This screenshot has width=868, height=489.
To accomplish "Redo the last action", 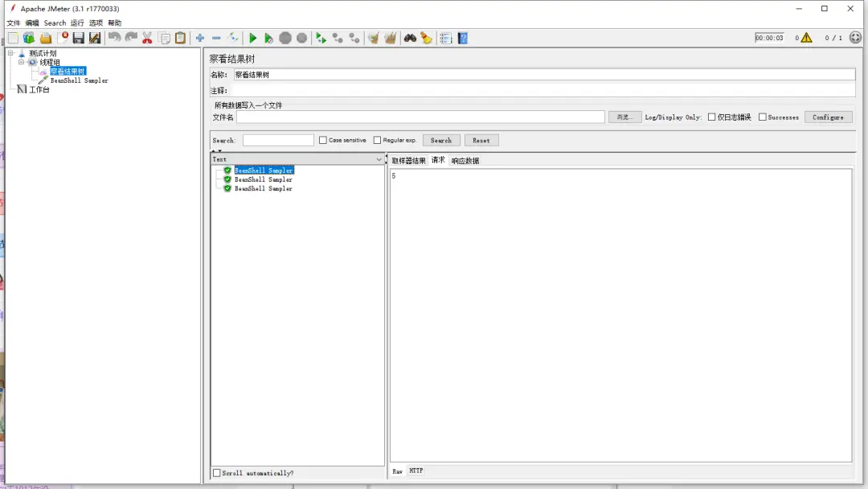I will [131, 38].
